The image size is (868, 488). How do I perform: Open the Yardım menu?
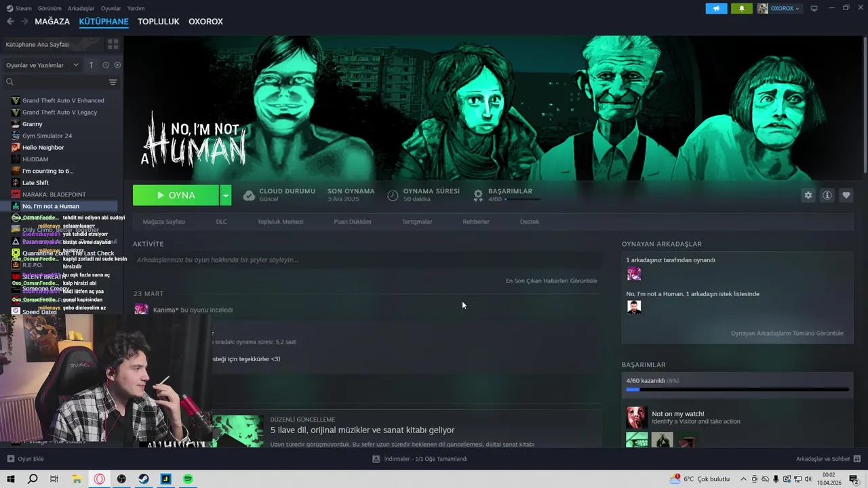[x=136, y=8]
